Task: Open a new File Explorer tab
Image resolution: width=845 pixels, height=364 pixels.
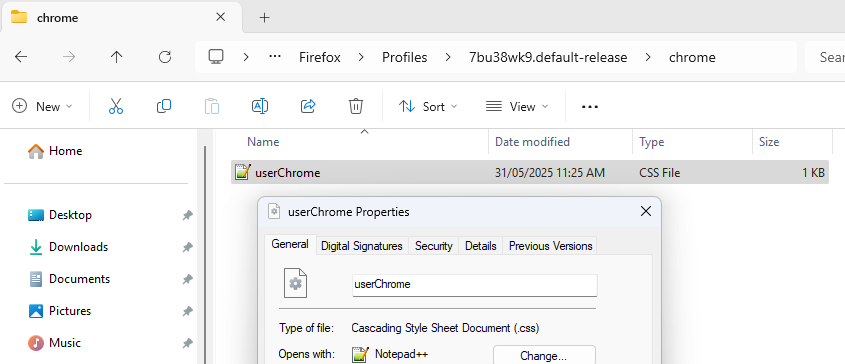Action: (264, 17)
